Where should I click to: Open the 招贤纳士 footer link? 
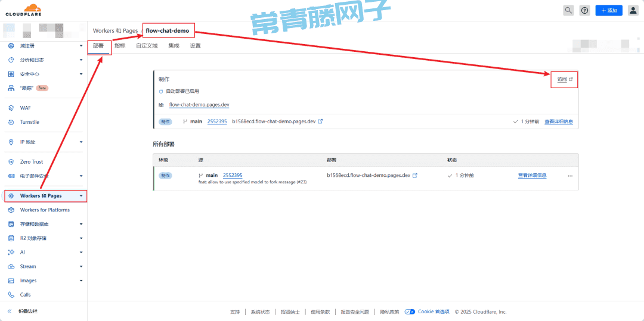290,311
